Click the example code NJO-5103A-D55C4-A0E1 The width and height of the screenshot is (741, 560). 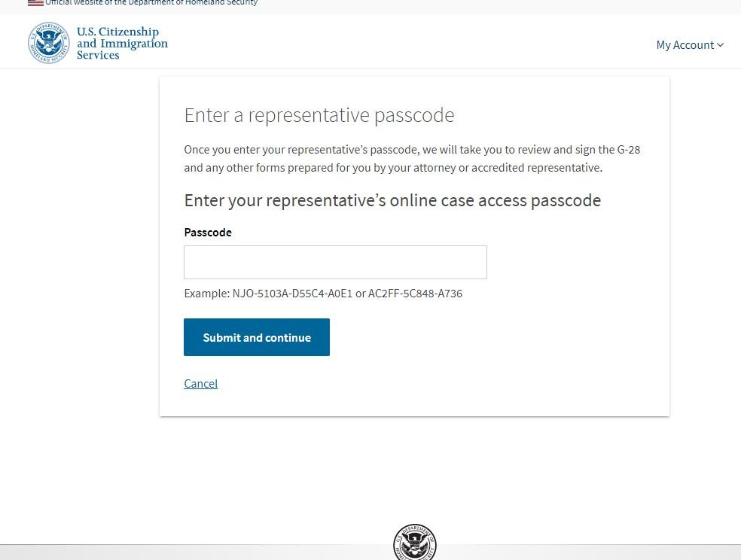coord(292,294)
